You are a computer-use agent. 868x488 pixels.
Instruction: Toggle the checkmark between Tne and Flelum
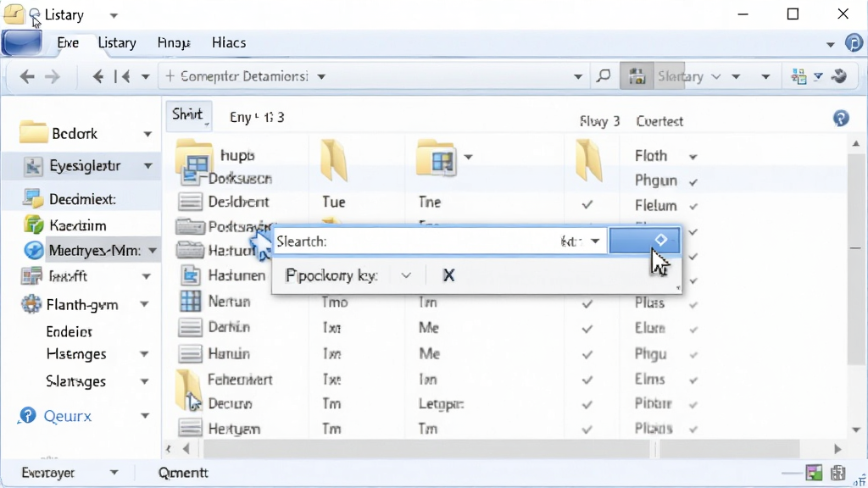pyautogui.click(x=587, y=205)
